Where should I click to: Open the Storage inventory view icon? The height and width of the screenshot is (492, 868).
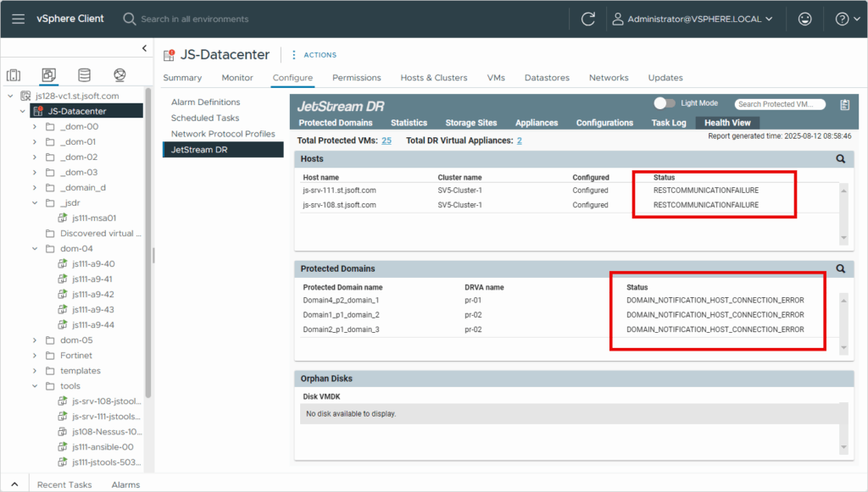[x=84, y=75]
